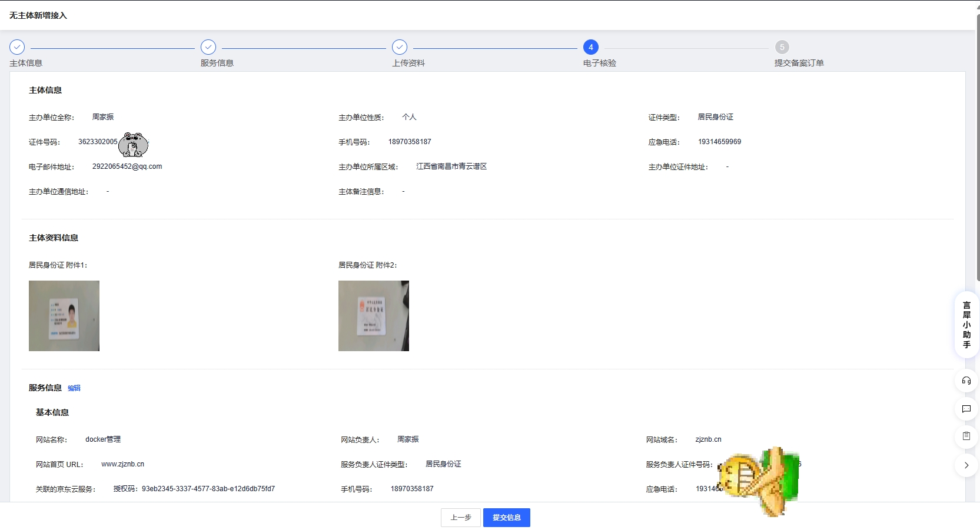Click the completed 上传资料 step checkmark icon
Screen dimensions: 980x530
(x=400, y=47)
